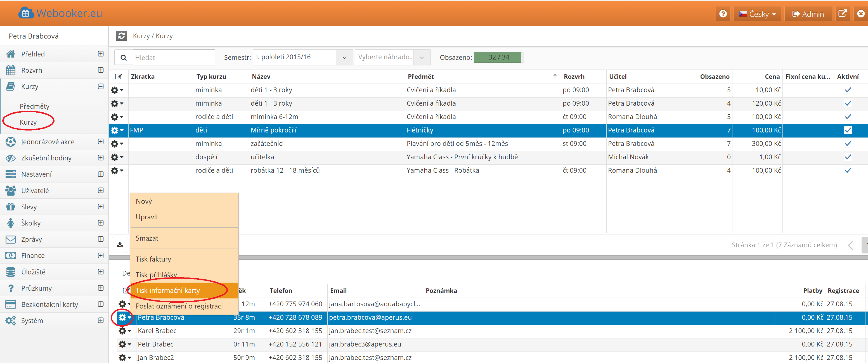Screen dimensions: 868x363
Task: Click the help question mark icon
Action: 723,14
